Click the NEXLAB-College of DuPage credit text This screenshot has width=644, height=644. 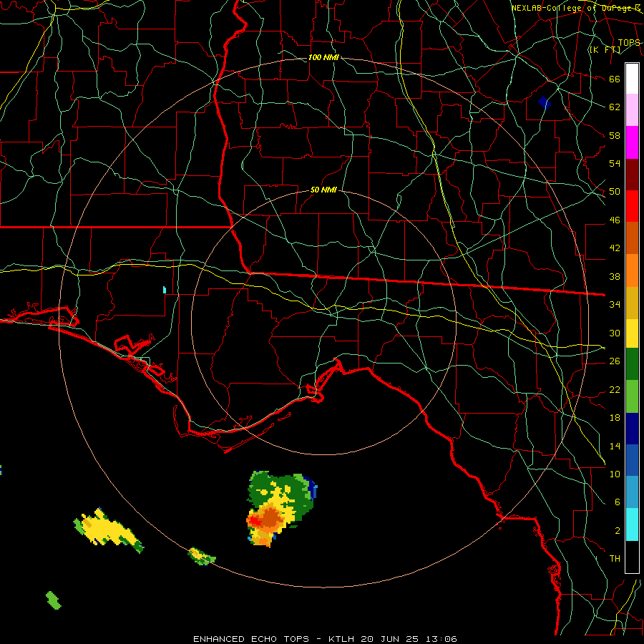click(576, 8)
